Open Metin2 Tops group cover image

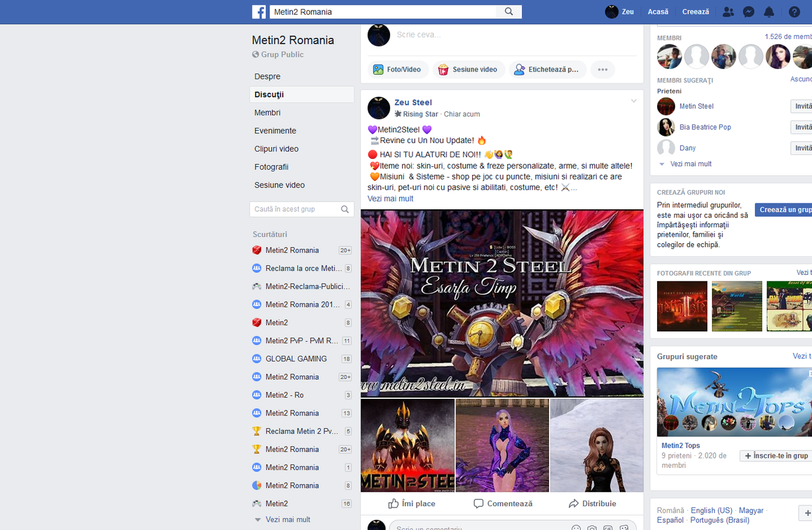pyautogui.click(x=735, y=402)
